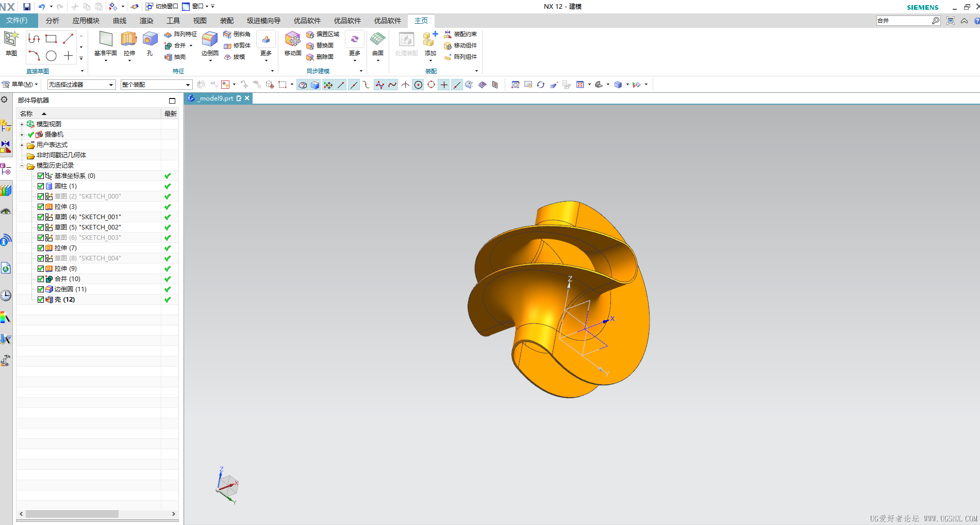This screenshot has height=525, width=980.
Task: Toggle the 壳 (12) feature checkbox
Action: (x=41, y=300)
